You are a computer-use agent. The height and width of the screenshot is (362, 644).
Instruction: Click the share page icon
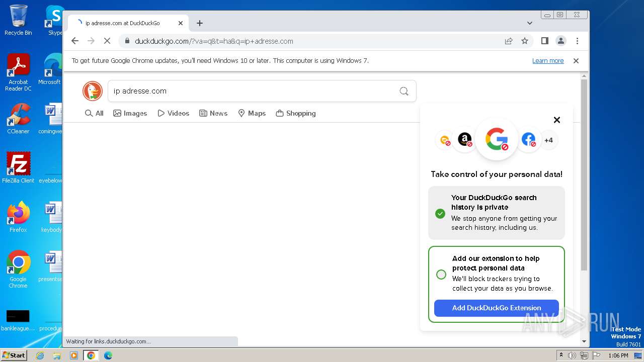pyautogui.click(x=509, y=41)
